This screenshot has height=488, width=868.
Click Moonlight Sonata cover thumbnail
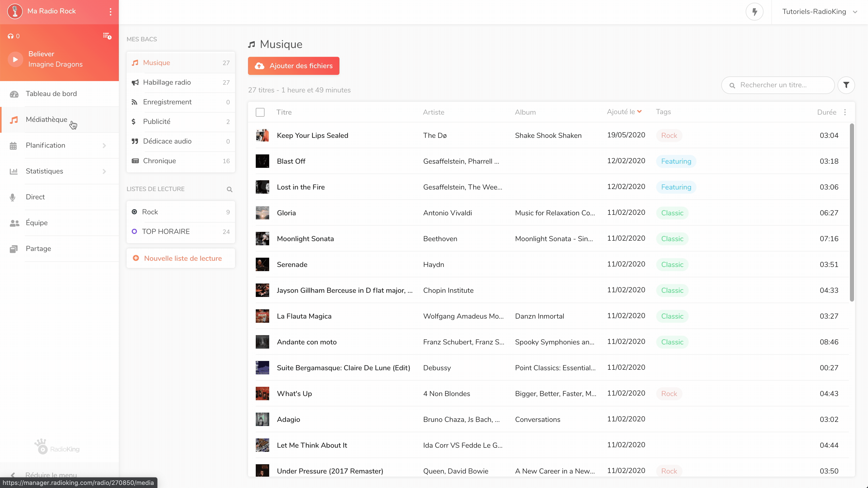pyautogui.click(x=262, y=239)
